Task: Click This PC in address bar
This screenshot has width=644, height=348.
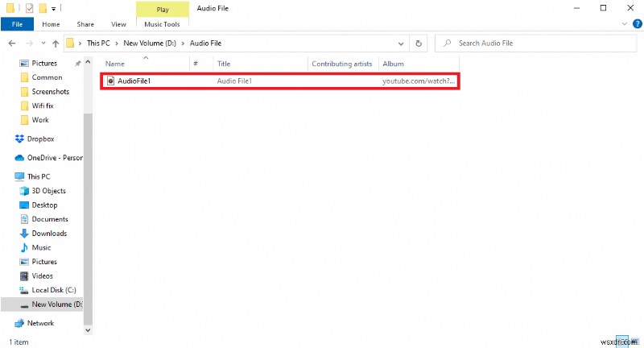Action: (98, 43)
